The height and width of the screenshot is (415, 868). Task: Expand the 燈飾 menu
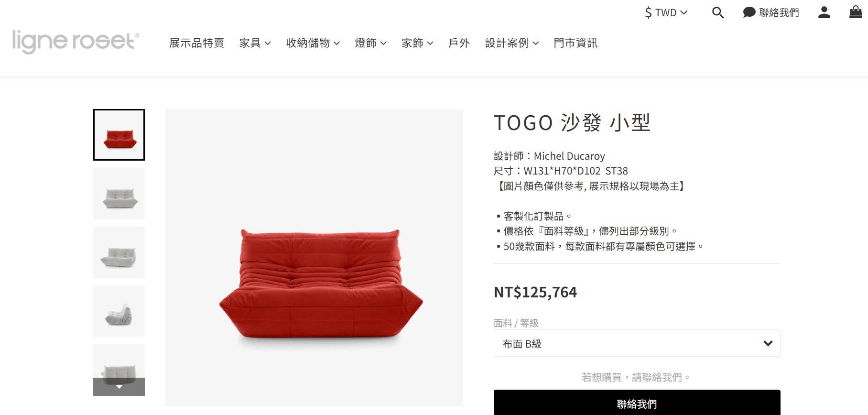tap(370, 43)
